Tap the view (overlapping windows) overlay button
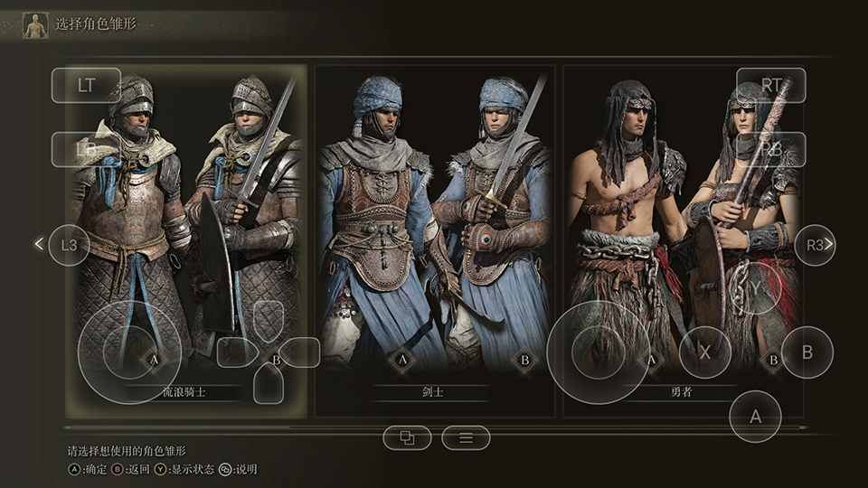 pyautogui.click(x=408, y=438)
